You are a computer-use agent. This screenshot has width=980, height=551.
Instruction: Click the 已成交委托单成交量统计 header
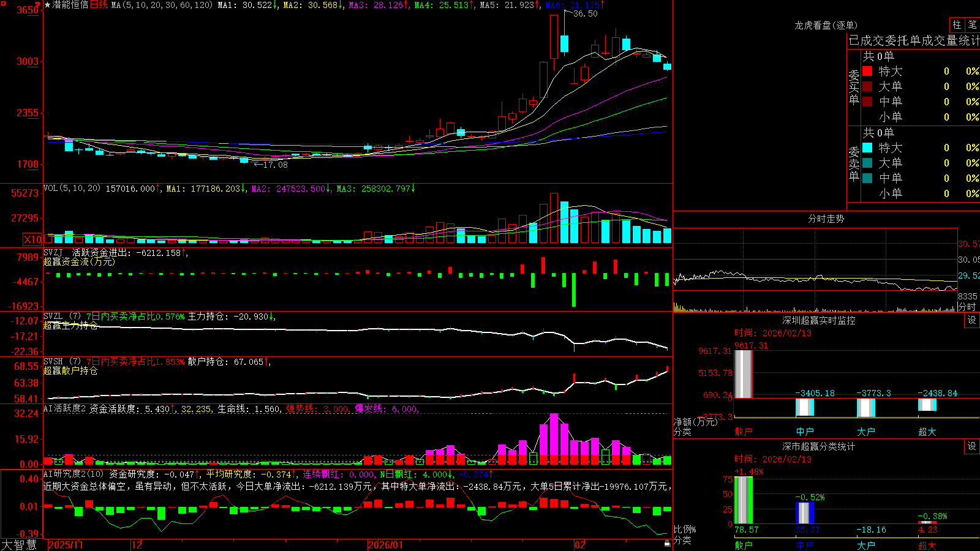pos(914,40)
